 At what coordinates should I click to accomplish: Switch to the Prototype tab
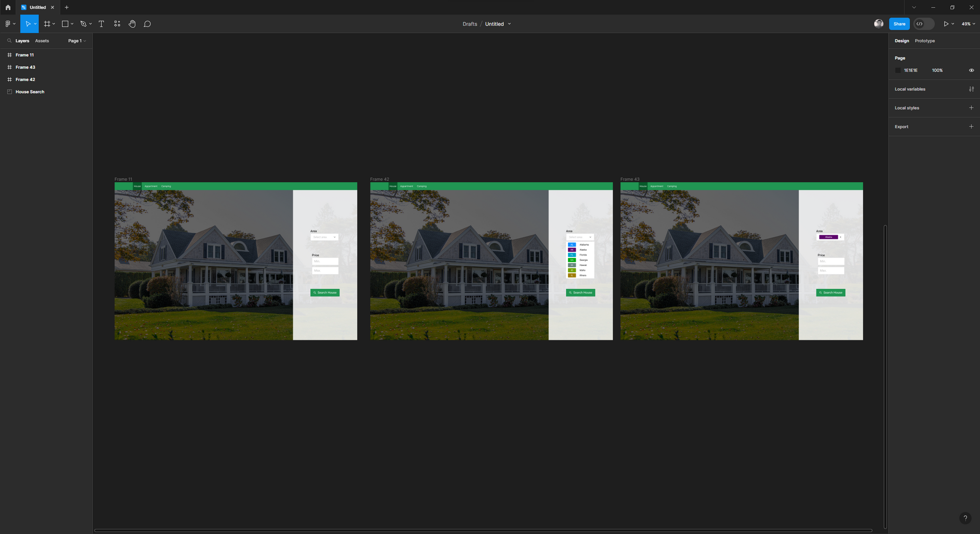[x=925, y=41]
